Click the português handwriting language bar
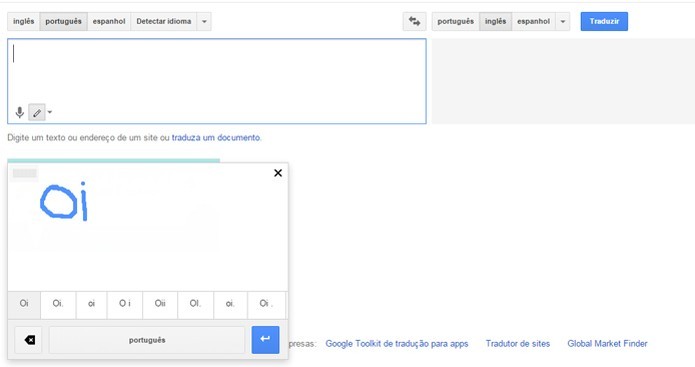 pyautogui.click(x=147, y=340)
